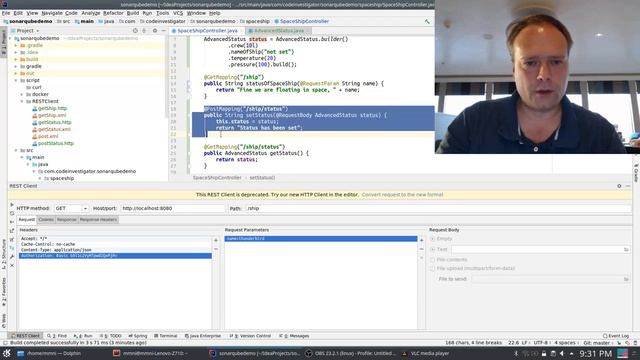Click the volume icon in the system tray
This screenshot has height=360, width=640.
(562, 353)
